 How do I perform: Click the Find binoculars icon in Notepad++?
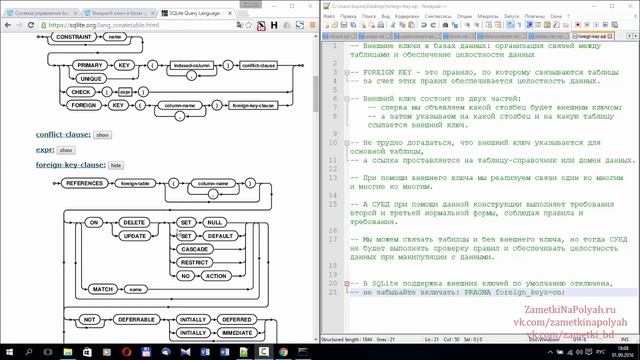click(445, 25)
